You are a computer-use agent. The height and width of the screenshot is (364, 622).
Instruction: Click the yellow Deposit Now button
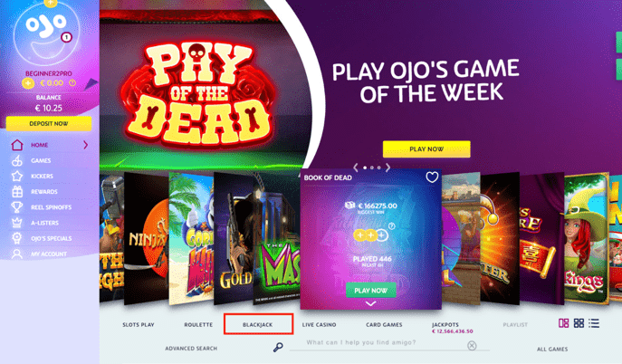(49, 124)
